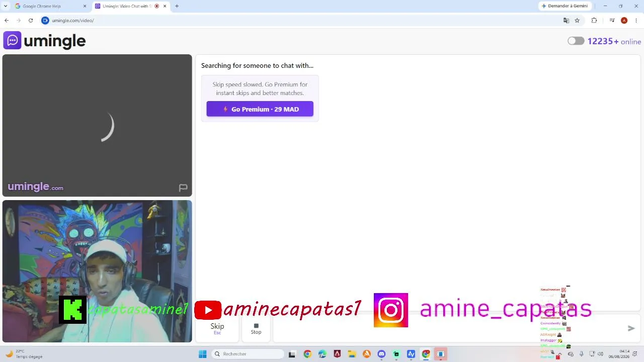This screenshot has width=644, height=362.
Task: Open first Google Chrome taskbar icon
Action: click(307, 354)
